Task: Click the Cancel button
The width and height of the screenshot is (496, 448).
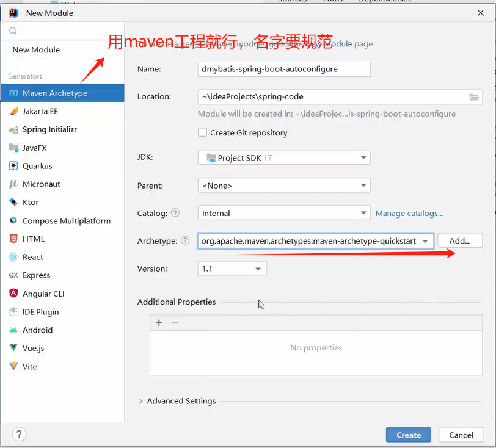Action: click(461, 435)
